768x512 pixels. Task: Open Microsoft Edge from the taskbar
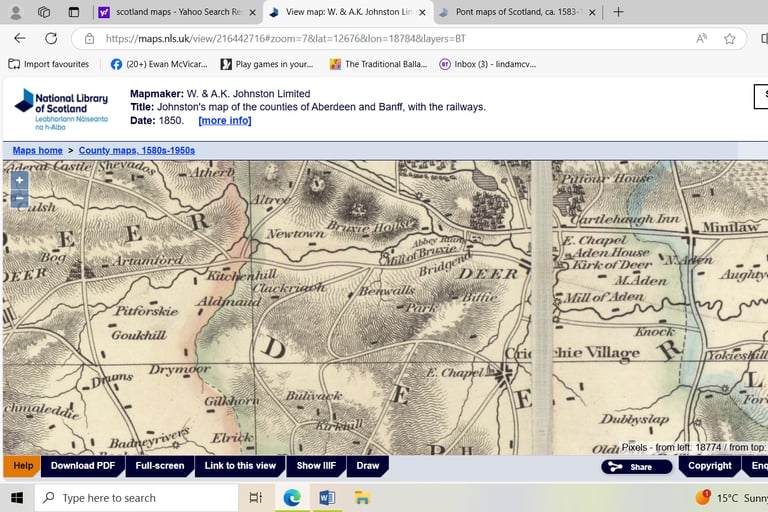pyautogui.click(x=292, y=498)
